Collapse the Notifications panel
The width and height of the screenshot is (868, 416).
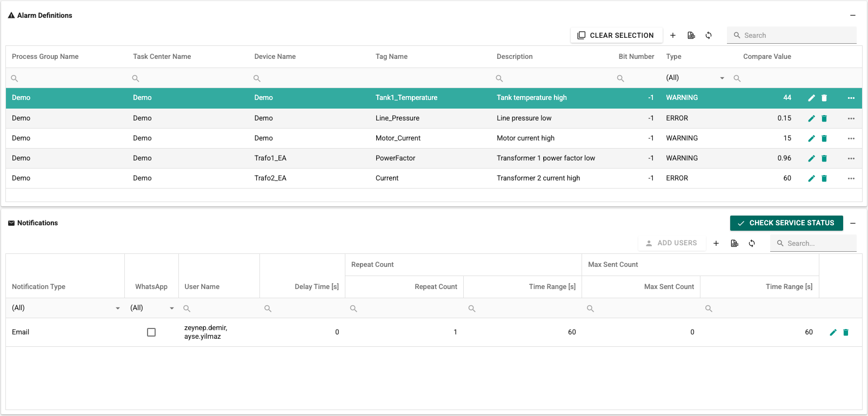coord(853,223)
